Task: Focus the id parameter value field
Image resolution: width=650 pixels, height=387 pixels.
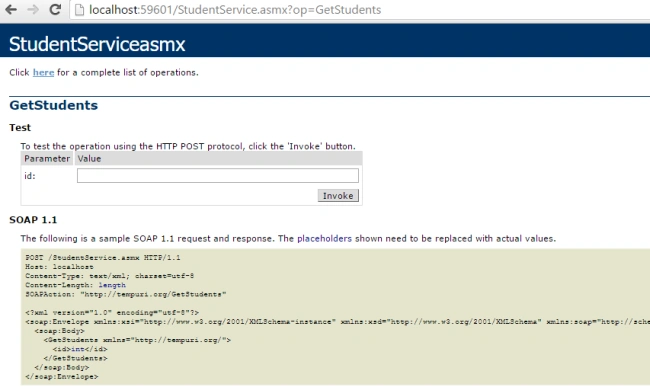Action: 218,175
